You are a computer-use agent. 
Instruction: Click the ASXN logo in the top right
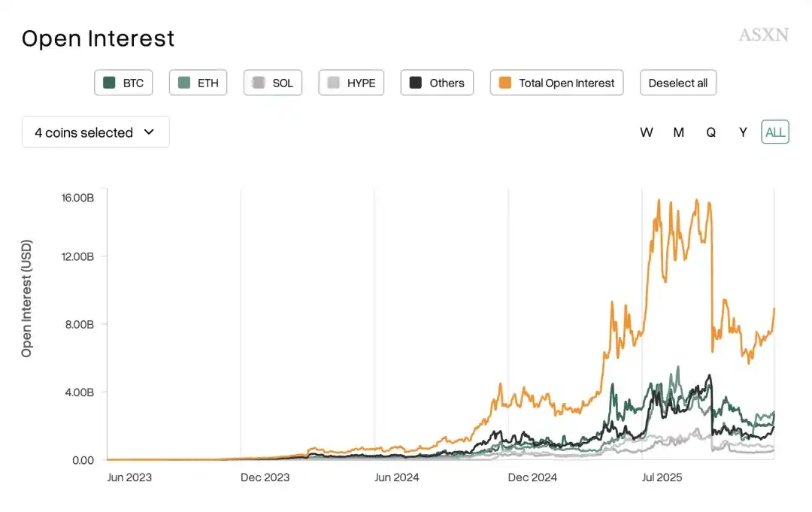pyautogui.click(x=763, y=35)
